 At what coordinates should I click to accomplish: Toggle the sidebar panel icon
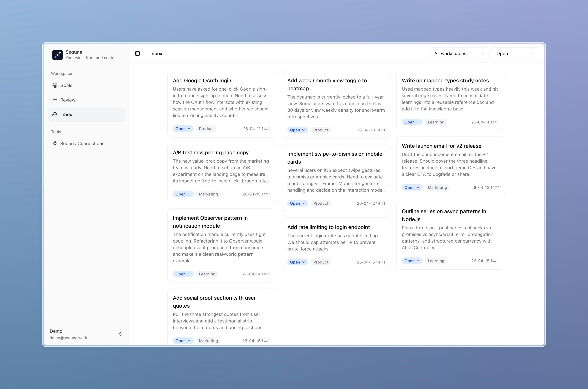[137, 54]
